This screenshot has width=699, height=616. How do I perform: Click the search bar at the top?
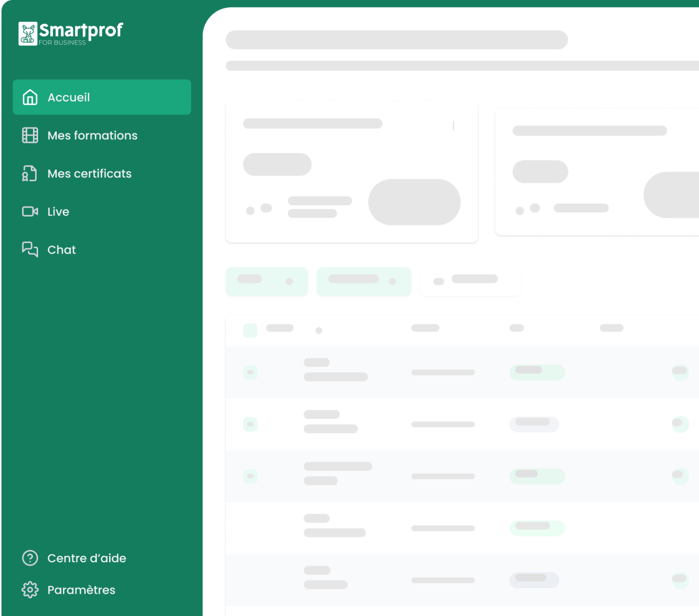396,40
